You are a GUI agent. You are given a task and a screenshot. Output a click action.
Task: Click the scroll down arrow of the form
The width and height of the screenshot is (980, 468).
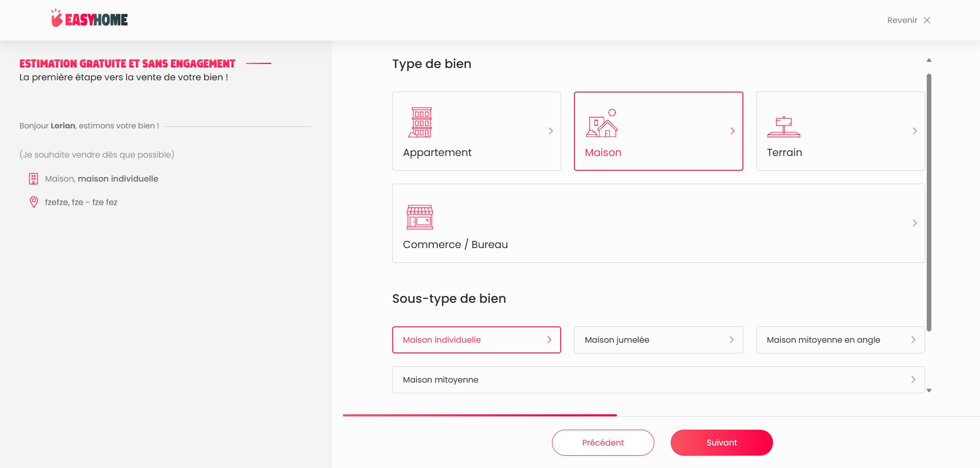[929, 390]
